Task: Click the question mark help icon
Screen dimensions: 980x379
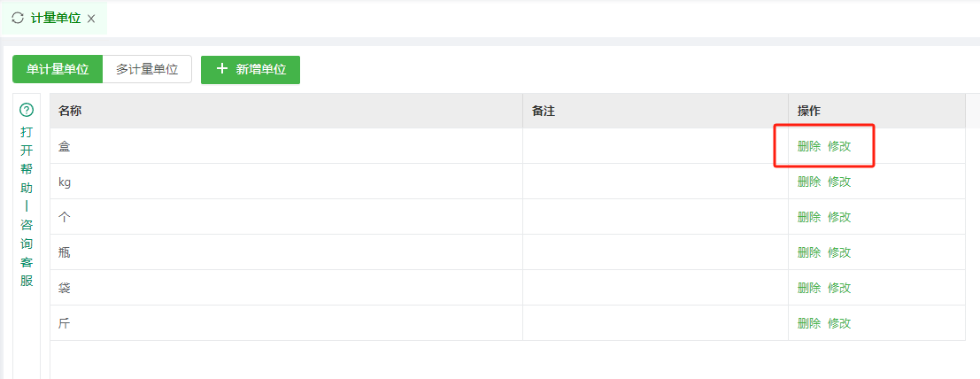Action: [x=27, y=110]
